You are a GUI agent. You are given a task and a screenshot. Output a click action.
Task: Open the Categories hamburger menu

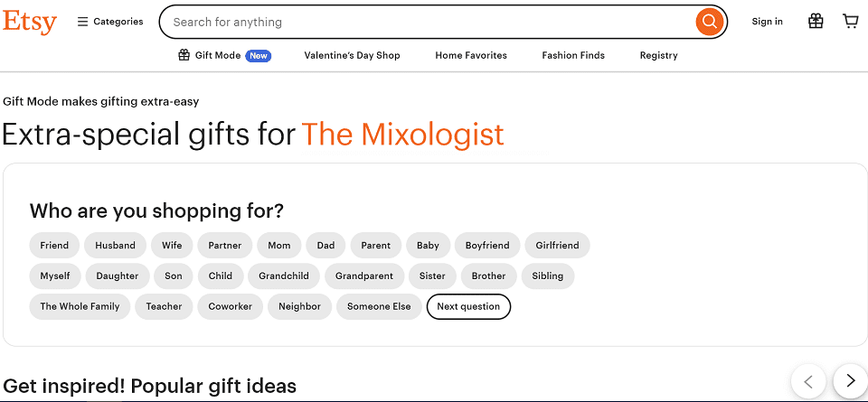point(110,22)
